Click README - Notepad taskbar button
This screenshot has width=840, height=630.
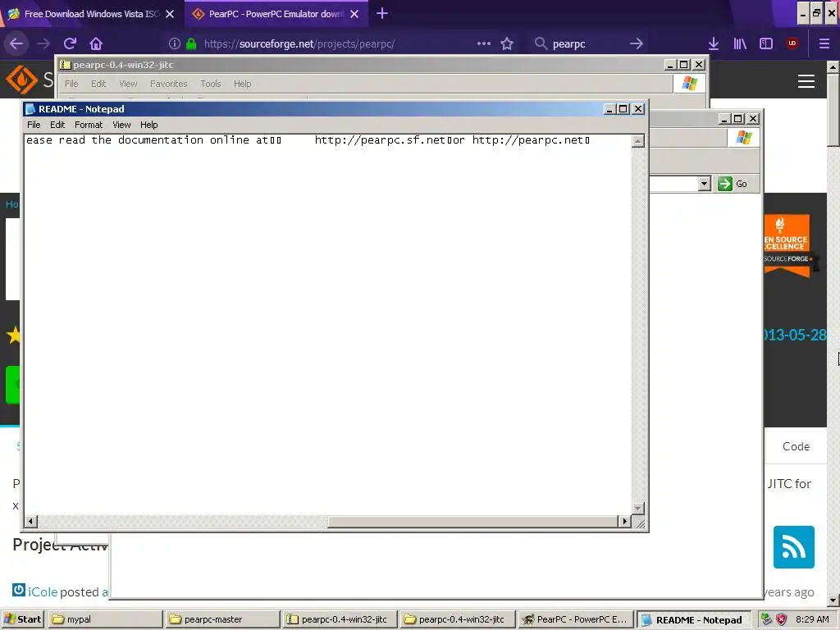[x=692, y=620]
